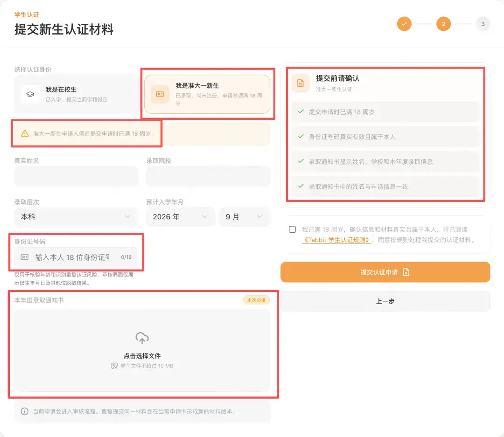The height and width of the screenshot is (437, 504).
Task: Select the 我是准大一新生 identity card
Action: click(207, 94)
